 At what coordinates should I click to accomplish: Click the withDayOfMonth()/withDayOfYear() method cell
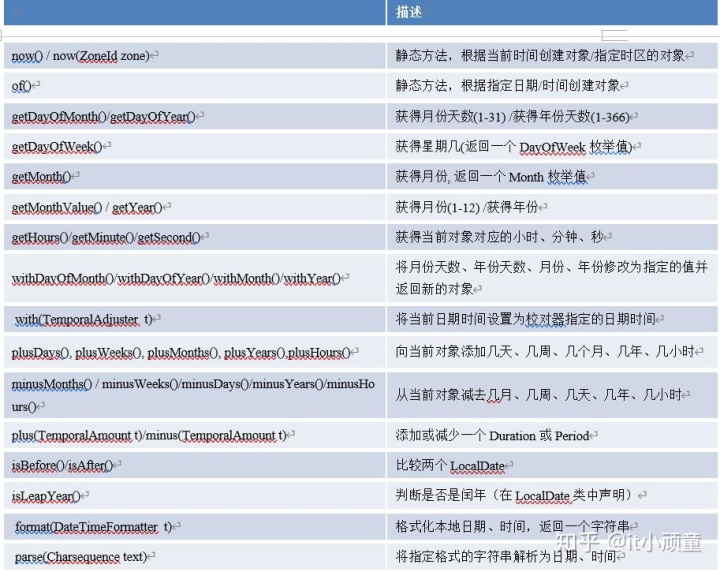195,278
